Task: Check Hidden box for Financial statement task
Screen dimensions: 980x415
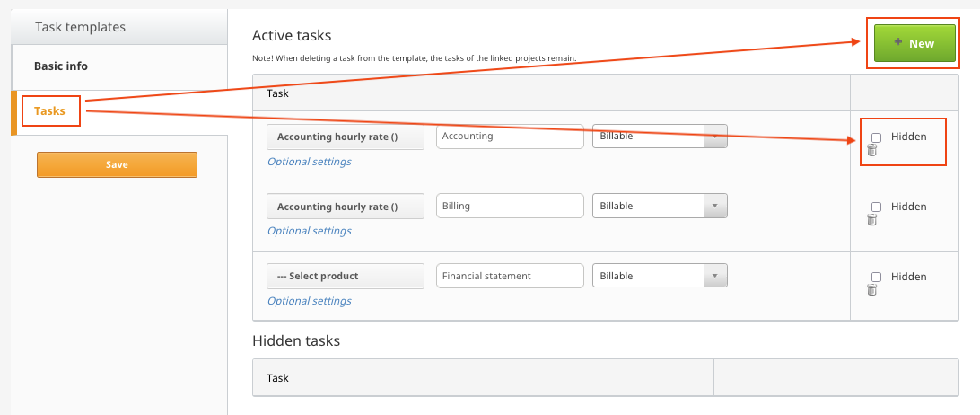Action: [877, 277]
